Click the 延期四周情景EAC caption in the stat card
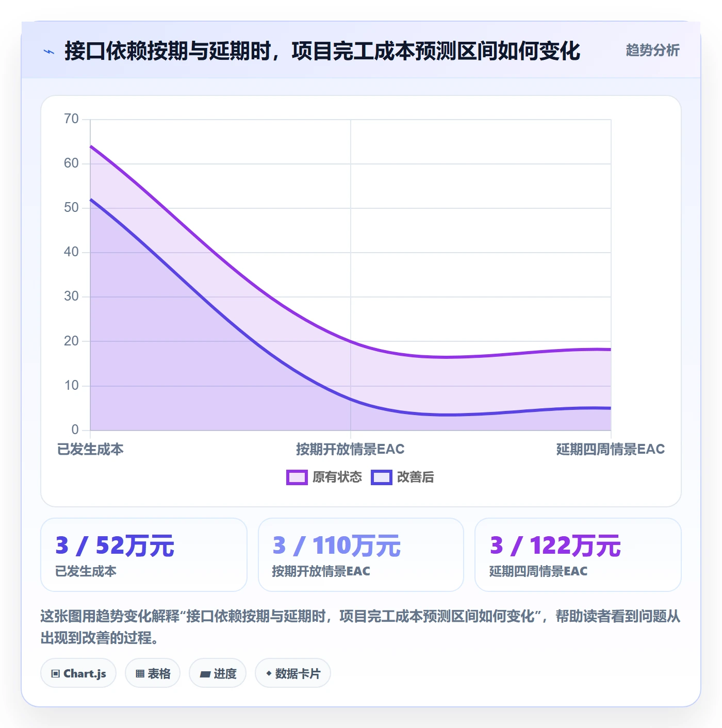This screenshot has width=722, height=728. (538, 571)
